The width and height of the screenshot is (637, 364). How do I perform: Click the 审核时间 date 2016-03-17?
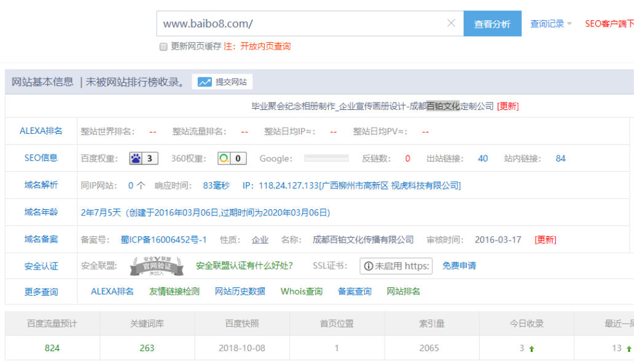(x=498, y=240)
